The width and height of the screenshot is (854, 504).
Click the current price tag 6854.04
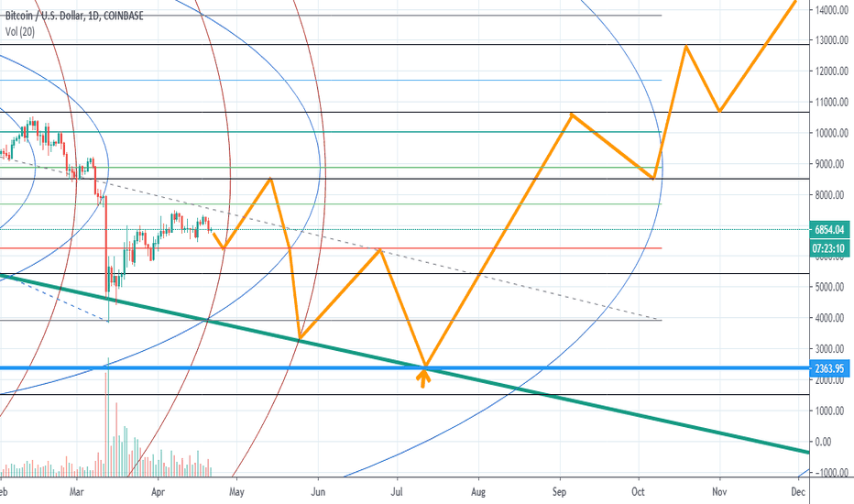click(x=829, y=229)
